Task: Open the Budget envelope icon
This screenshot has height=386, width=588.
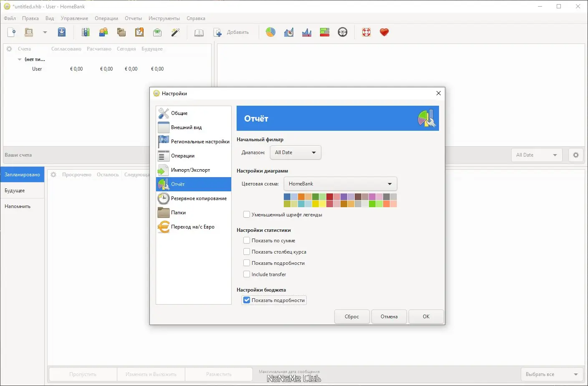Action: [157, 32]
